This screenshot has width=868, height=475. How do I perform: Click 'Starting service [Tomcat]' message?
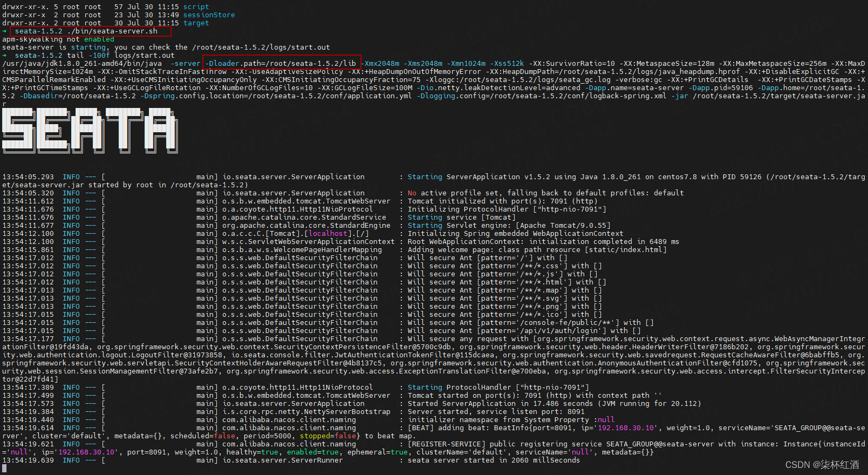tap(462, 218)
